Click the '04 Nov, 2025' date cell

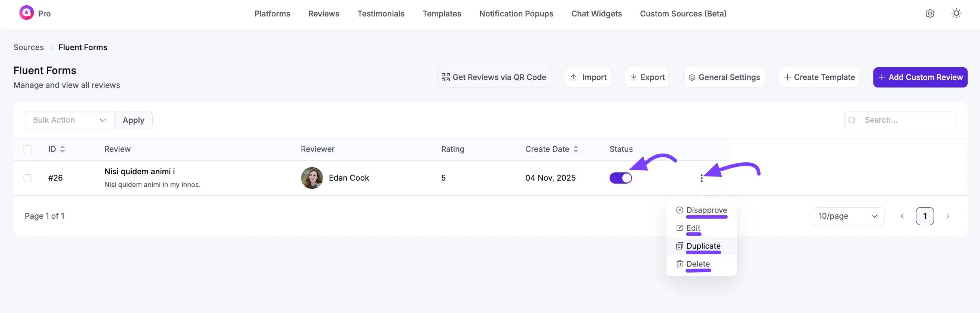[x=550, y=178]
